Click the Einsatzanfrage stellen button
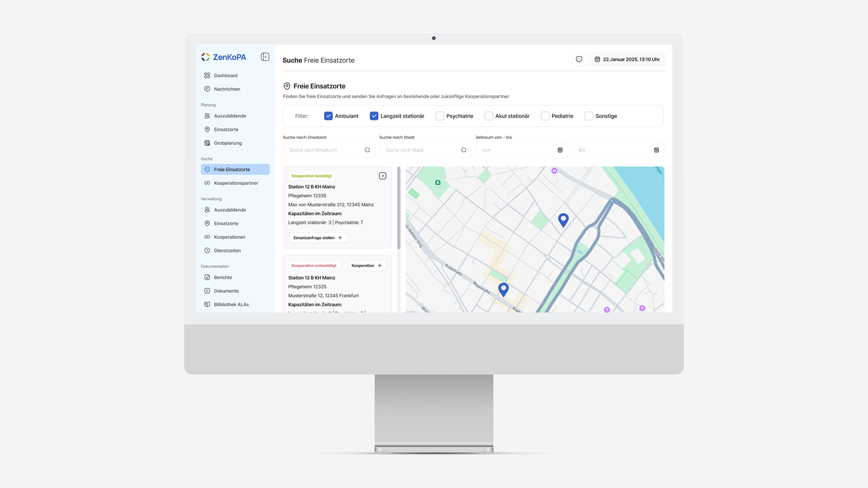 click(318, 238)
